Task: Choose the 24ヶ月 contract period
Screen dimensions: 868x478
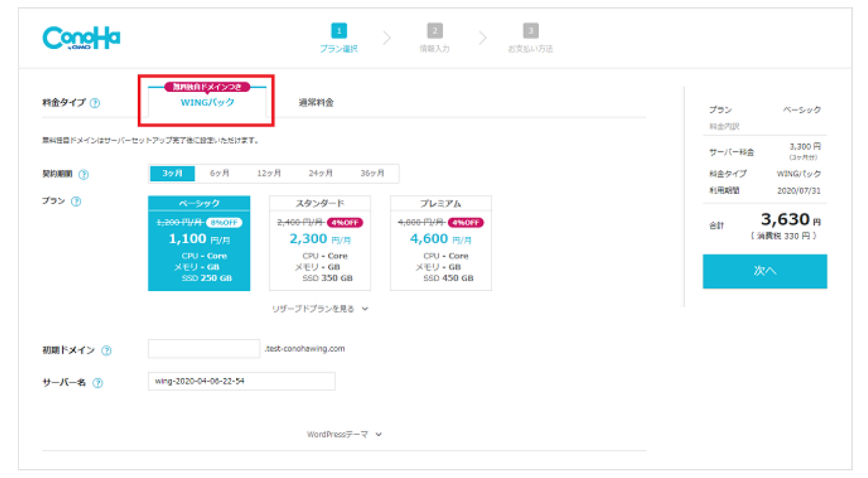Action: 320,173
